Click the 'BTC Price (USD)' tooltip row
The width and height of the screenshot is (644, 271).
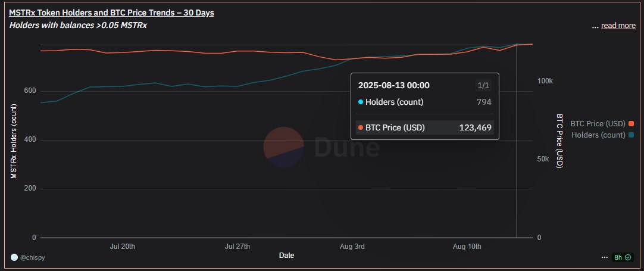[424, 127]
